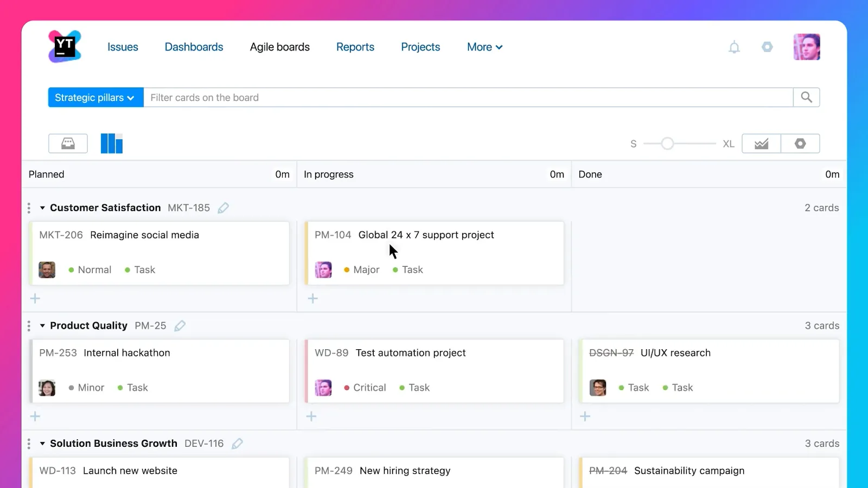
Task: Edit Customer Satisfaction swimlane with pencil icon
Action: pyautogui.click(x=223, y=208)
